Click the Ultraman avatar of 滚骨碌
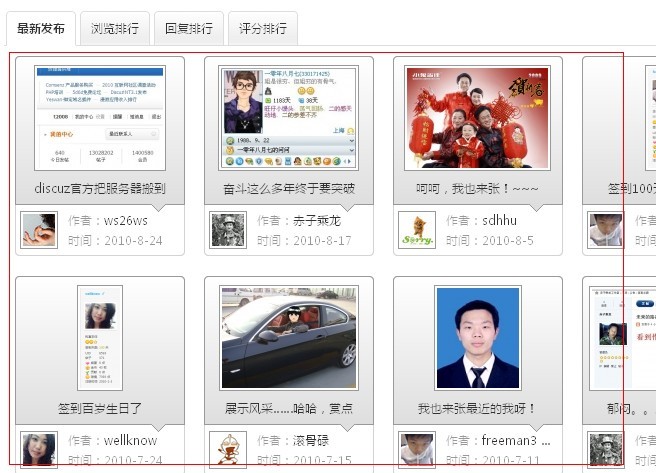Image resolution: width=656 pixels, height=473 pixels. click(x=228, y=450)
